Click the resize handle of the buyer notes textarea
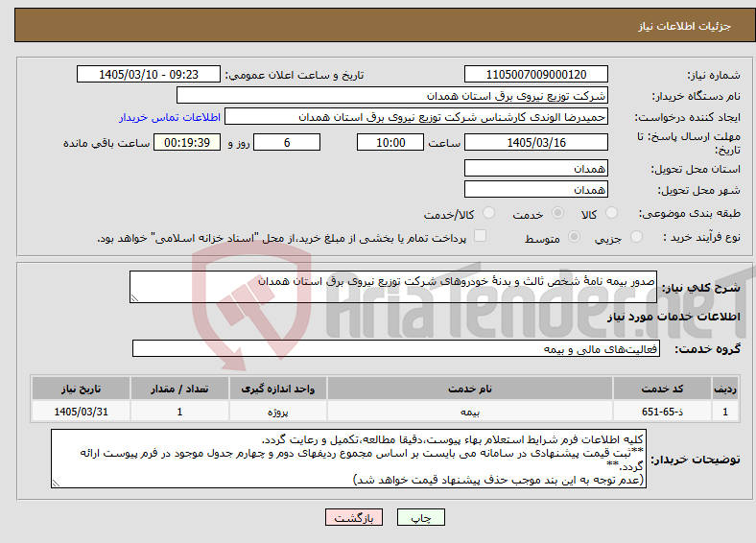The width and height of the screenshot is (756, 543). pyautogui.click(x=56, y=484)
